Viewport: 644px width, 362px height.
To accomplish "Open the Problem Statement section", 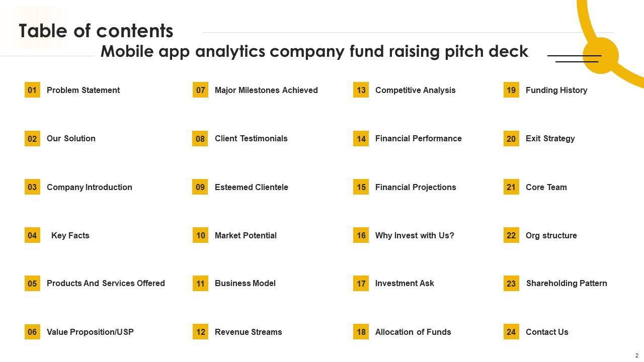I will 83,90.
